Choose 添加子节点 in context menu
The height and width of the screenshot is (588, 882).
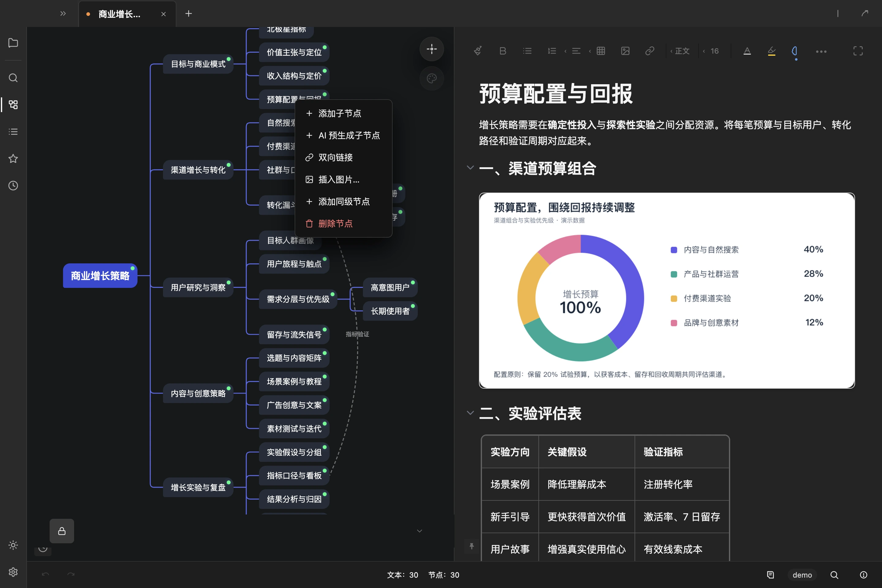[343, 113]
